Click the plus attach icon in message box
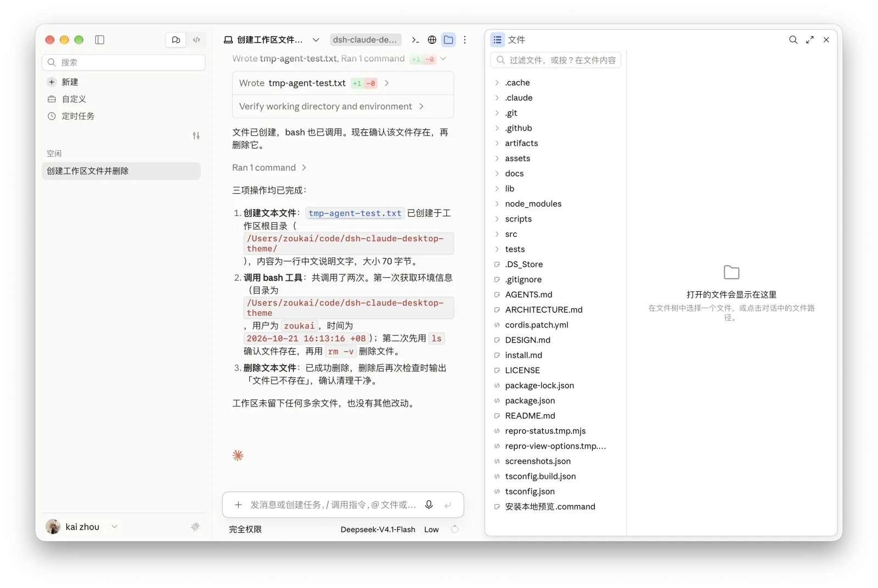This screenshot has width=878, height=588. 239,505
